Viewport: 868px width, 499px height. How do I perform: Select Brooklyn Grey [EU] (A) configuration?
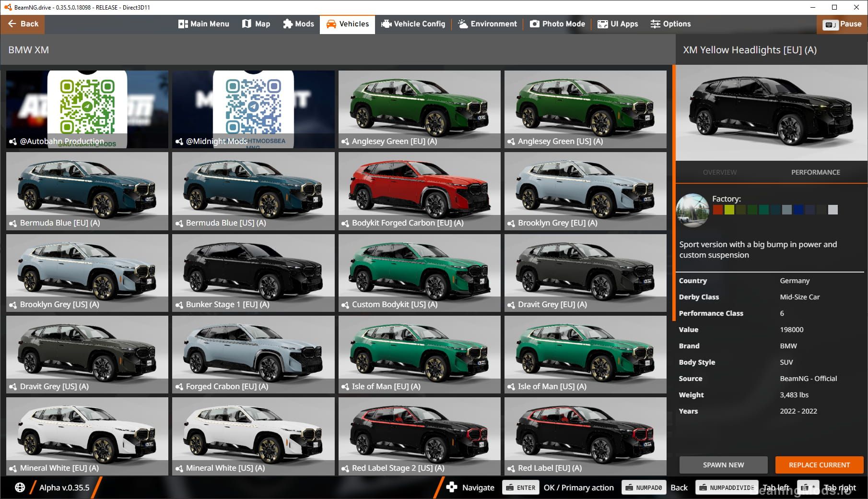coord(585,191)
